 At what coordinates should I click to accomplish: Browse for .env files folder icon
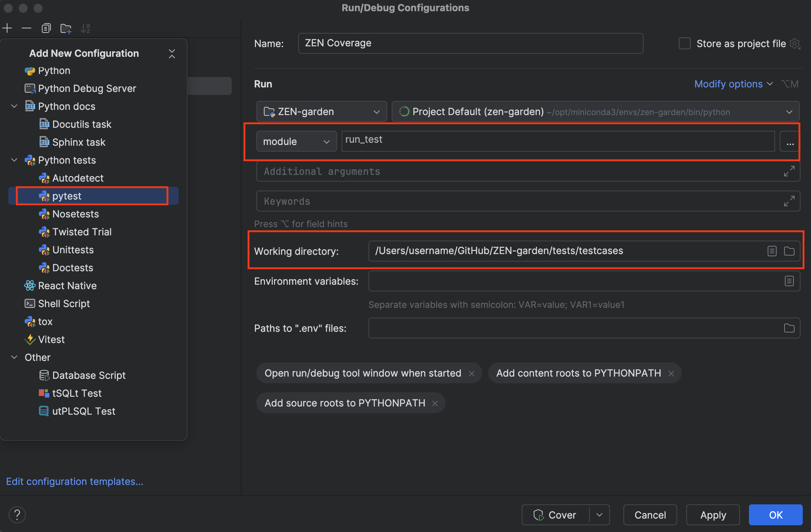tap(789, 328)
